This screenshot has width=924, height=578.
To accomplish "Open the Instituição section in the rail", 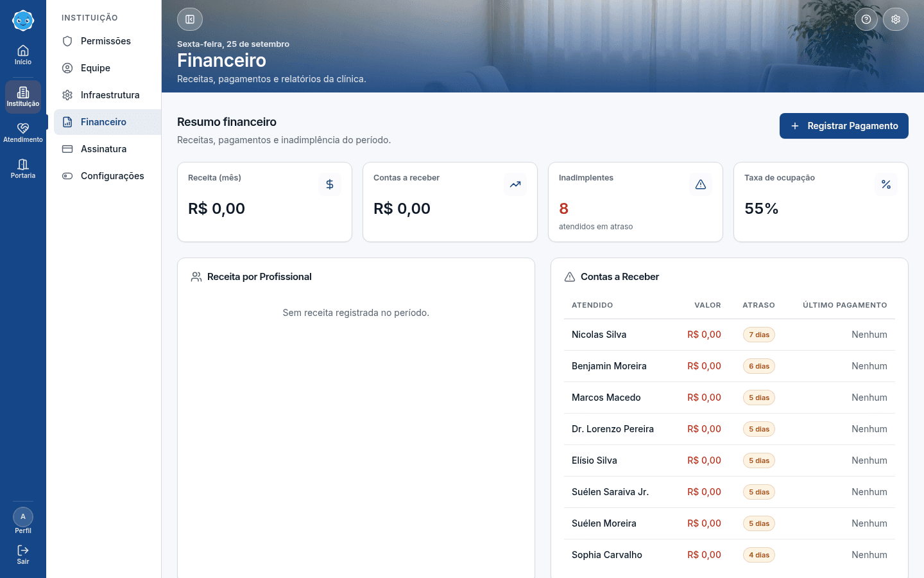I will click(23, 97).
